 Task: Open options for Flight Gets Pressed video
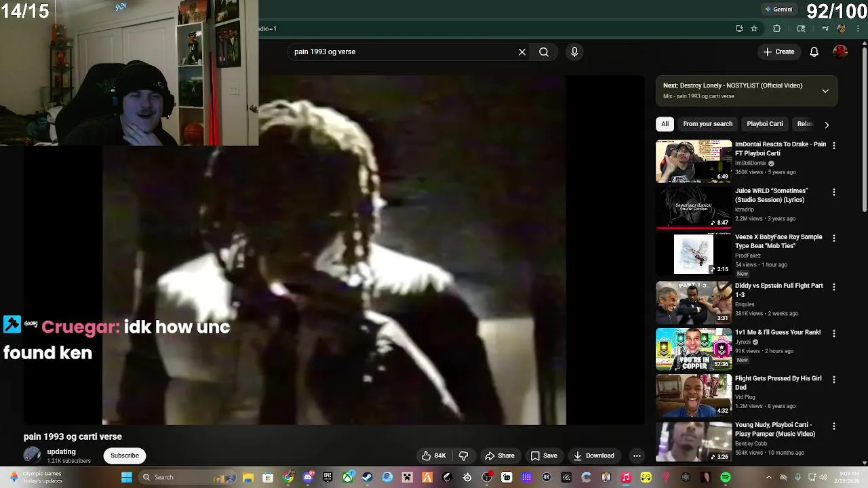pos(834,380)
